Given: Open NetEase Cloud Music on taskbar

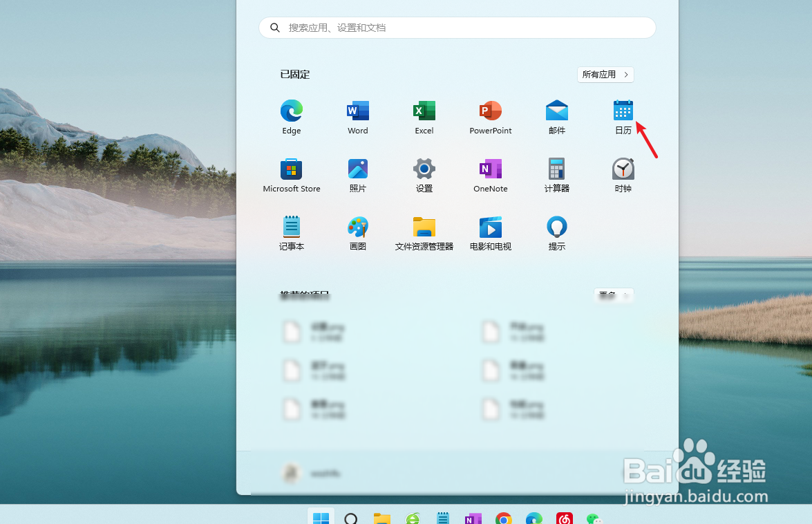Looking at the screenshot, I should click(x=565, y=518).
